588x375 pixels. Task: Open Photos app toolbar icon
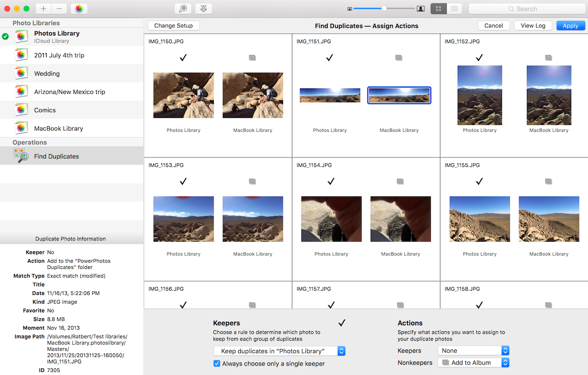tap(79, 9)
